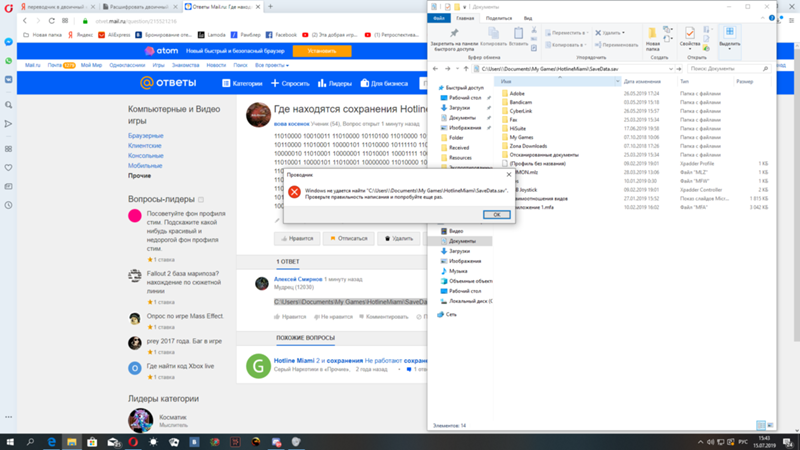
Task: Click the address bar path in Explorer
Action: coord(549,69)
